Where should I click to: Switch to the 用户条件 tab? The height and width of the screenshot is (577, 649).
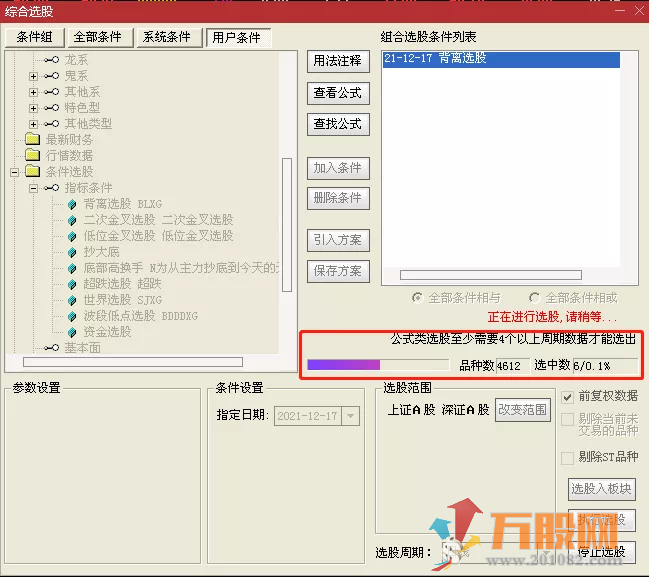click(238, 37)
